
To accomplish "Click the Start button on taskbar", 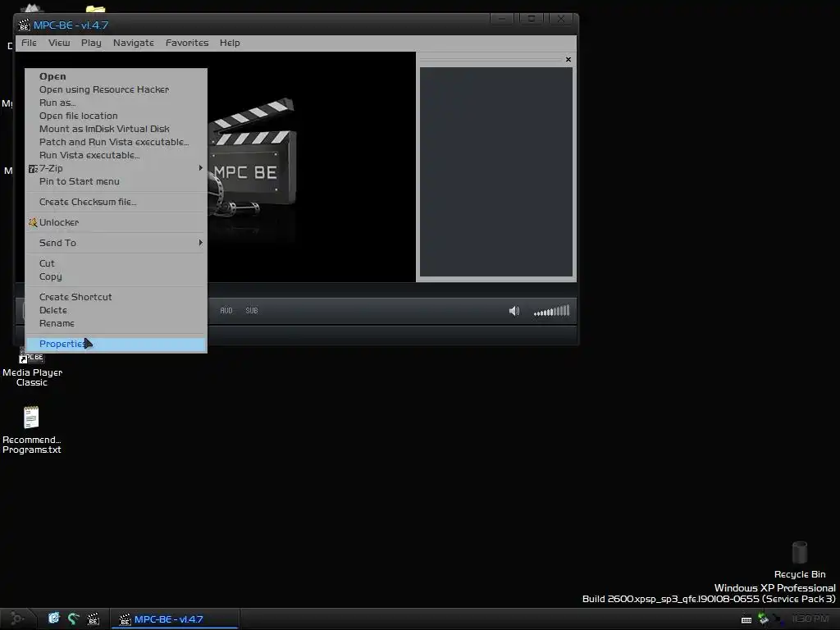I will pos(17,619).
